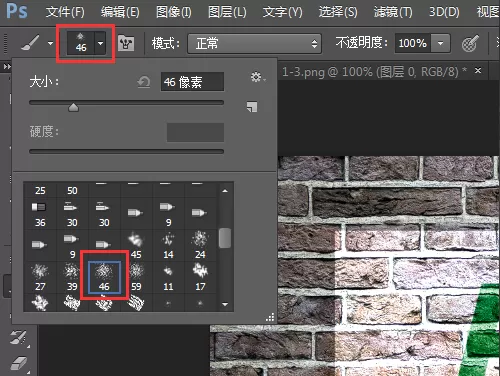Select the flat brush preset labeled 36

[x=40, y=214]
